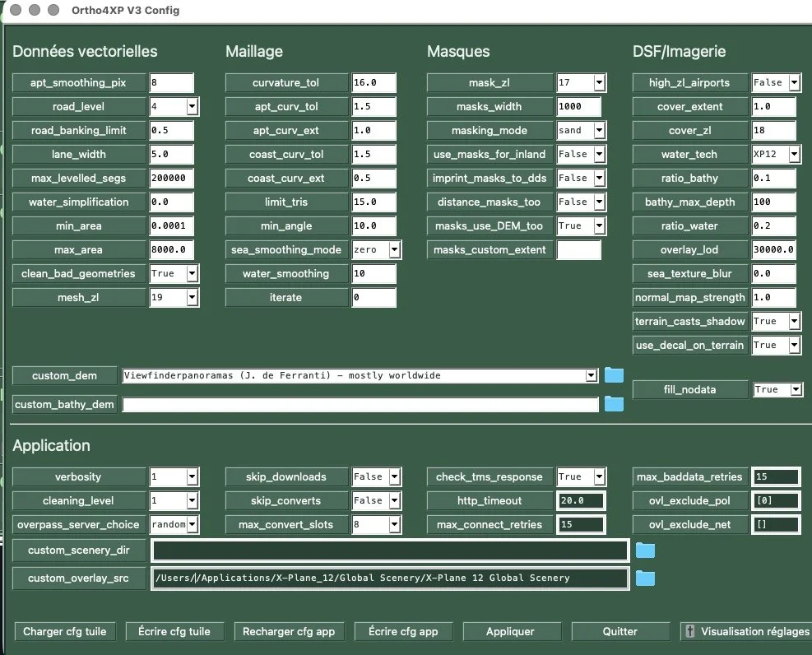Click limit_tris value field
The image size is (812, 655).
[x=374, y=202]
